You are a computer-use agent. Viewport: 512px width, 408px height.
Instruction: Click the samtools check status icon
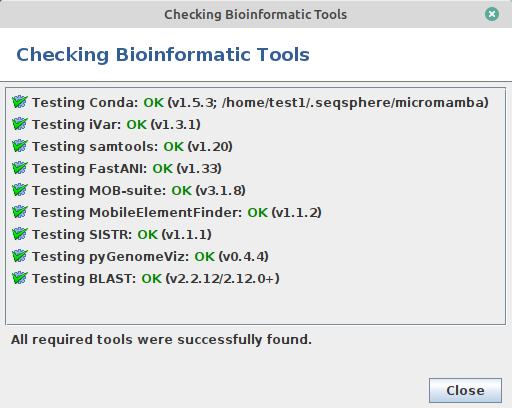(x=19, y=146)
